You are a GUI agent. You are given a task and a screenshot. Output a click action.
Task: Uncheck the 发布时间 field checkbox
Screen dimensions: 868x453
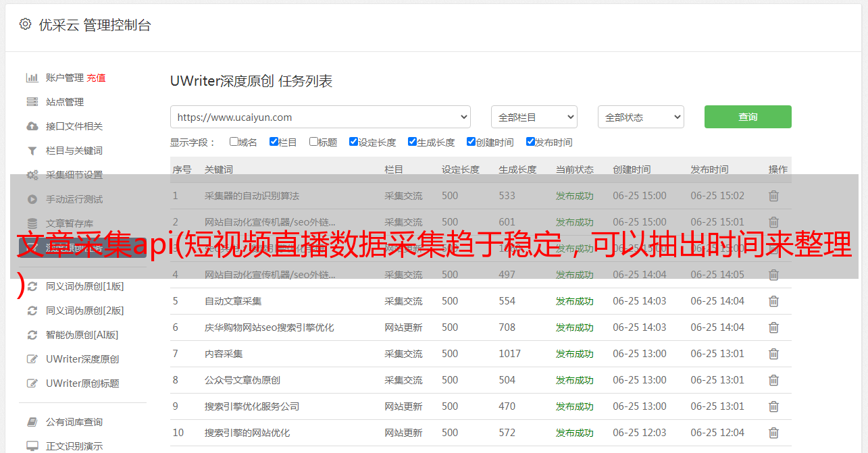(530, 142)
